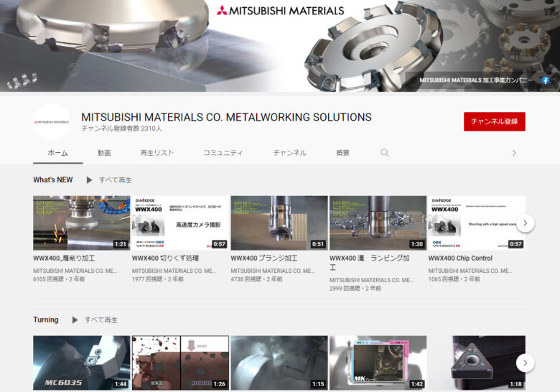Open the channel search magnifier icon
560x392 pixels.
(x=385, y=153)
